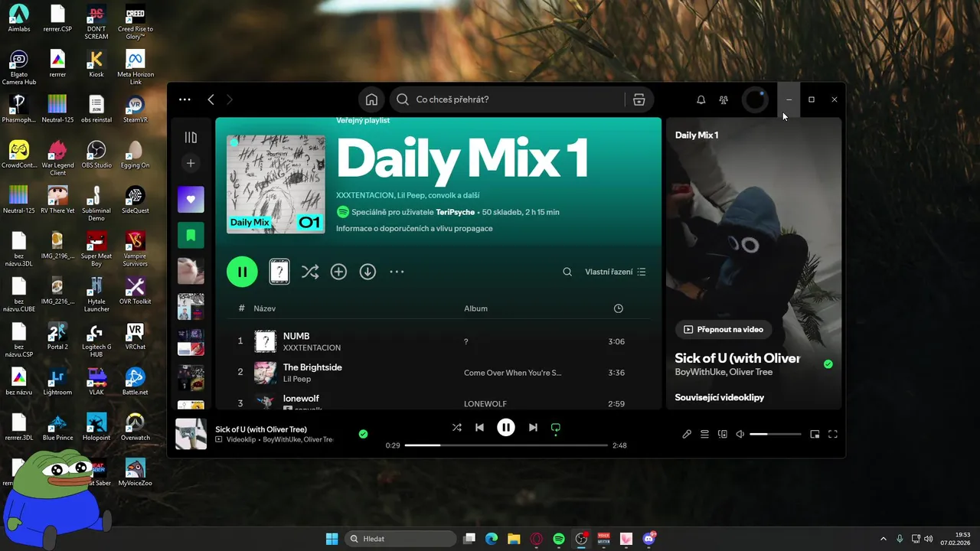Open "Informace o doporučeních a vlivu propagace"
Image resolution: width=980 pixels, height=551 pixels.
pyautogui.click(x=414, y=228)
